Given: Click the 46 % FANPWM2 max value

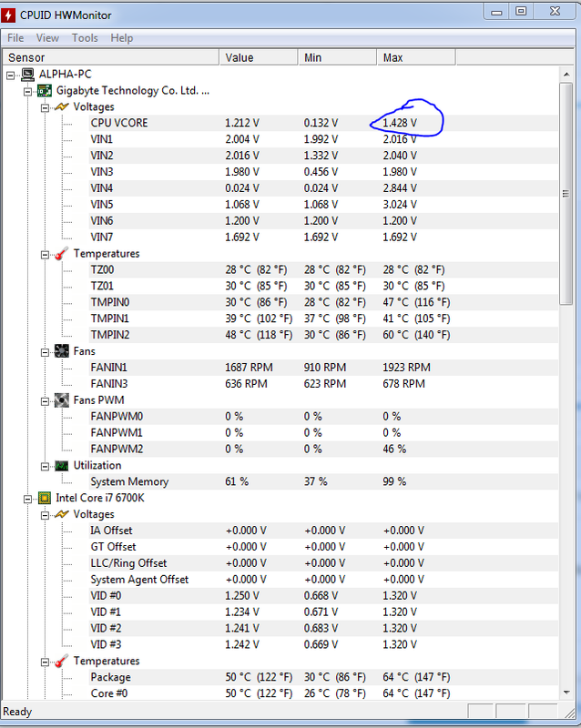Looking at the screenshot, I should pos(394,449).
